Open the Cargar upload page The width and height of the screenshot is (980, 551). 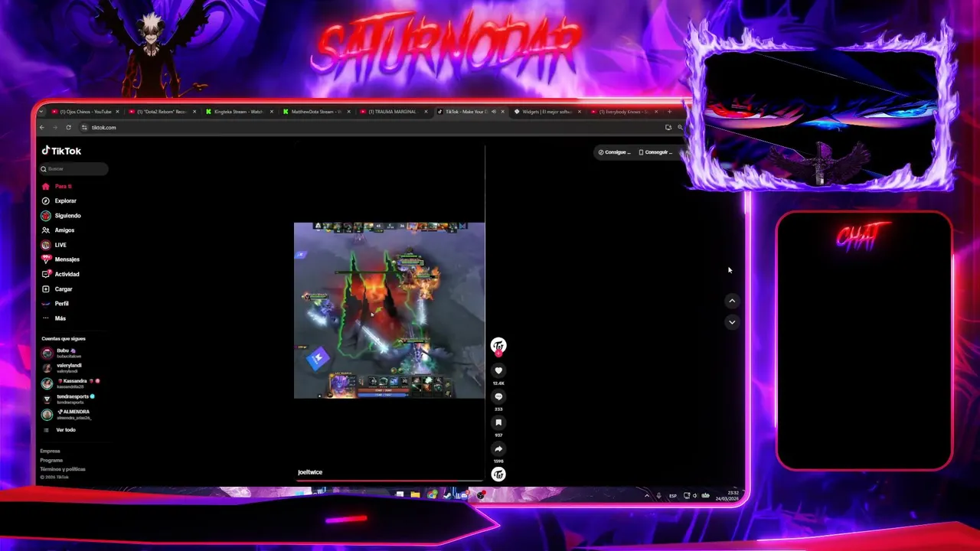(x=57, y=289)
